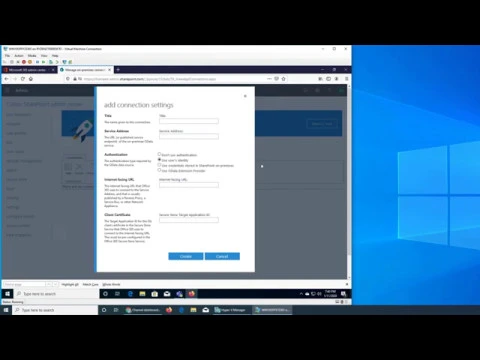
Task: Show hidden icons in guest VM tray
Action: coord(301,294)
